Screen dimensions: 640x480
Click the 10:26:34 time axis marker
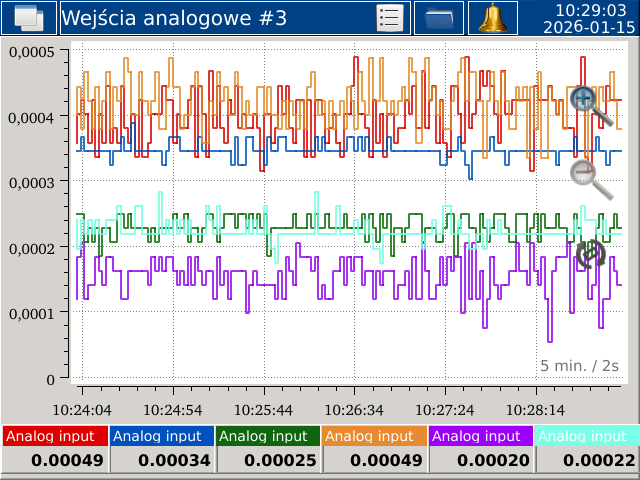point(355,410)
